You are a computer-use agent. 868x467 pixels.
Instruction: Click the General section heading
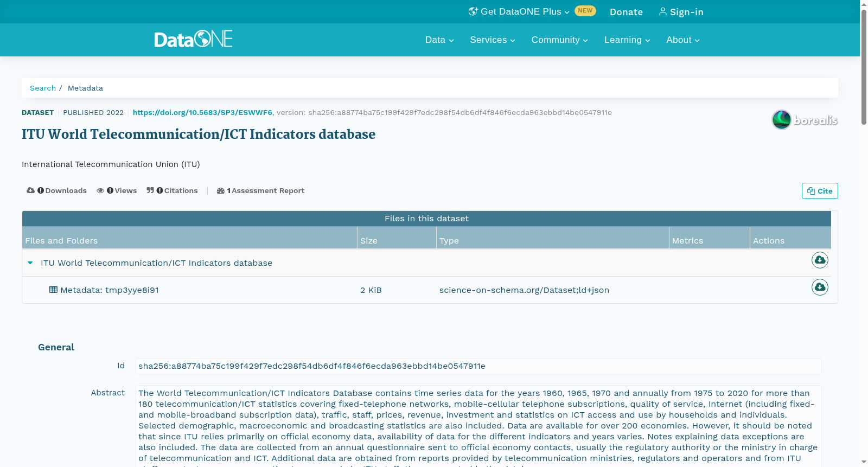click(56, 347)
